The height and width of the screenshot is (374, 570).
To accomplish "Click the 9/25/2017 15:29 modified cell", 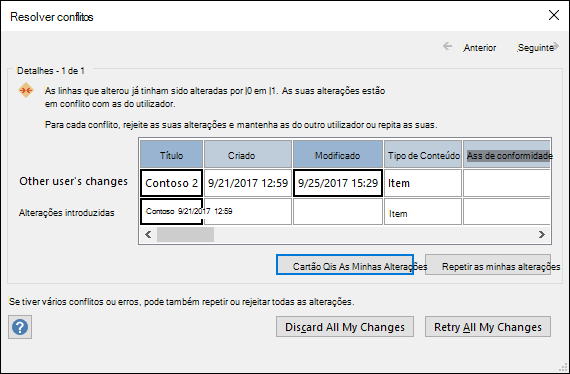I will 338,183.
